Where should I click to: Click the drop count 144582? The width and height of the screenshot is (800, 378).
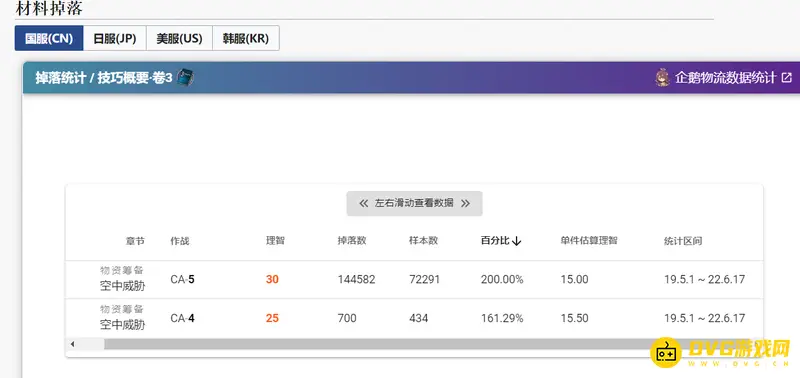coord(356,280)
